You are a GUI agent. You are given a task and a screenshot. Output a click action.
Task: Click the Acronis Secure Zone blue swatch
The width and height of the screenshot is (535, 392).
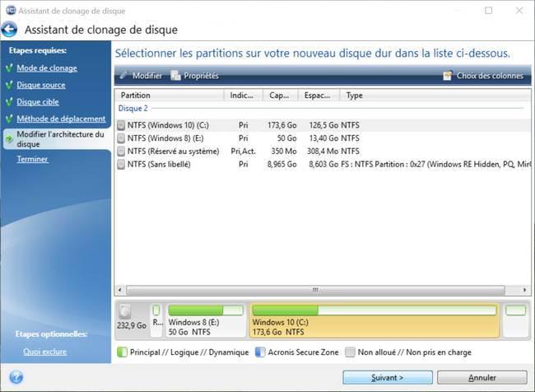(260, 352)
